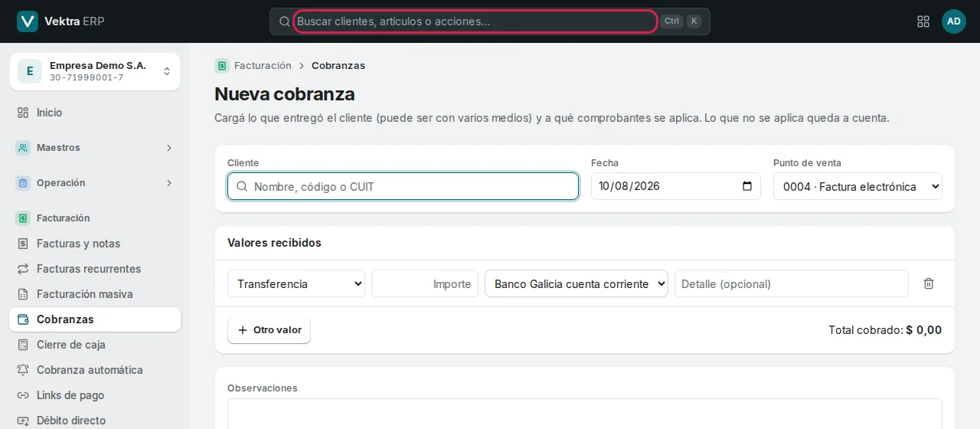The height and width of the screenshot is (429, 980).
Task: Focus the Cliente search field
Action: point(403,186)
